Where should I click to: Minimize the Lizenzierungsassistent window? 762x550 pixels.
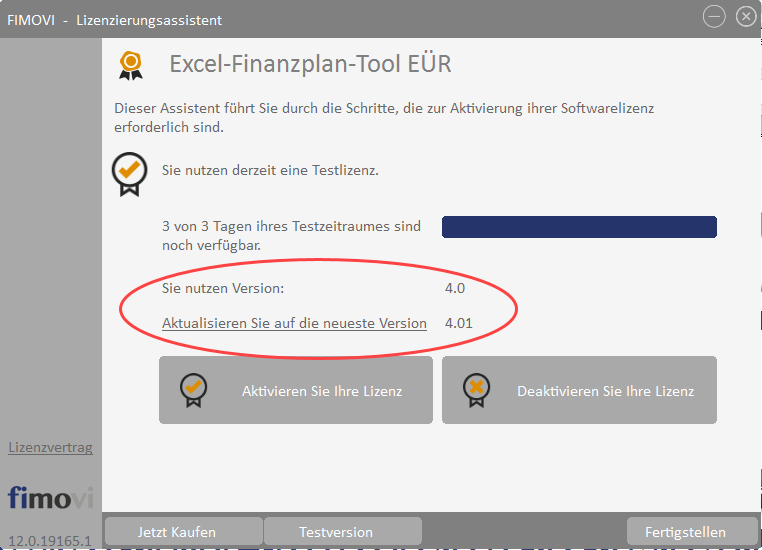[714, 17]
